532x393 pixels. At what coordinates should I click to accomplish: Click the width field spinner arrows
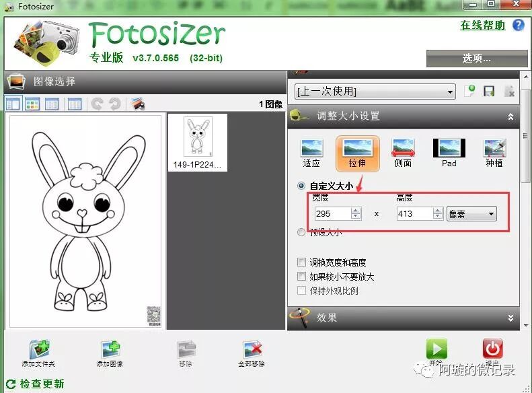click(356, 213)
